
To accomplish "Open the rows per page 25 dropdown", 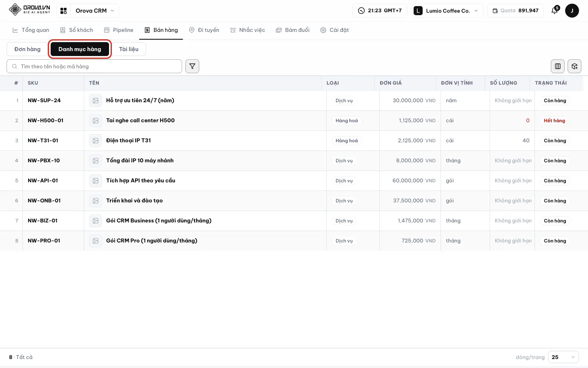I will [563, 357].
